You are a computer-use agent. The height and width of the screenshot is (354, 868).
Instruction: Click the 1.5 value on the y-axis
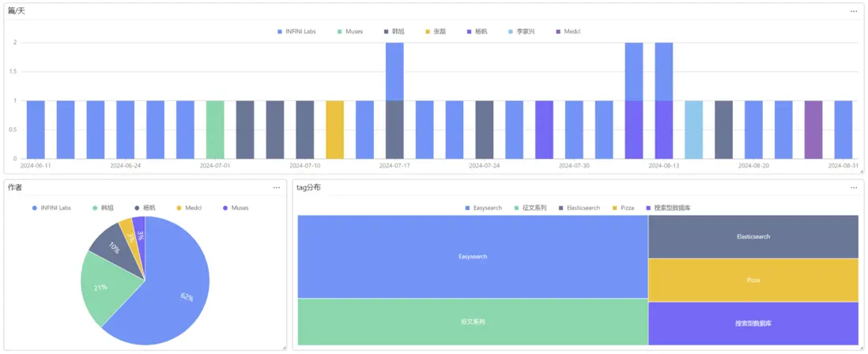tap(13, 71)
